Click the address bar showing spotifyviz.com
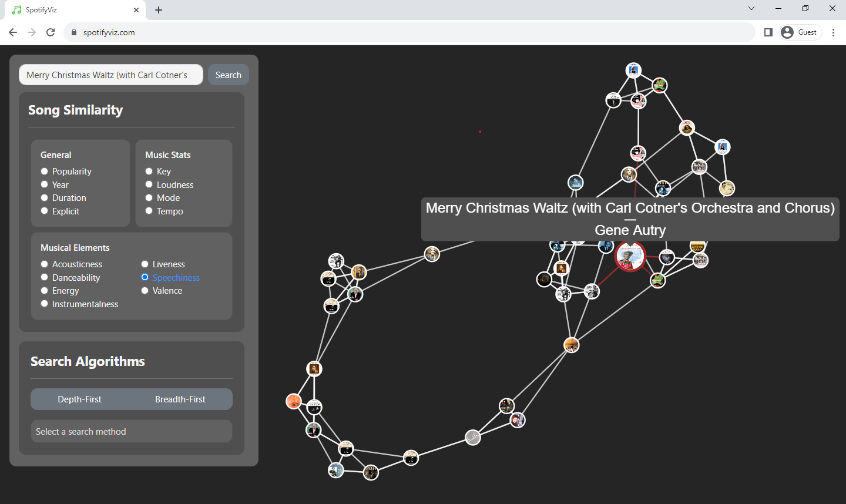 [409, 32]
